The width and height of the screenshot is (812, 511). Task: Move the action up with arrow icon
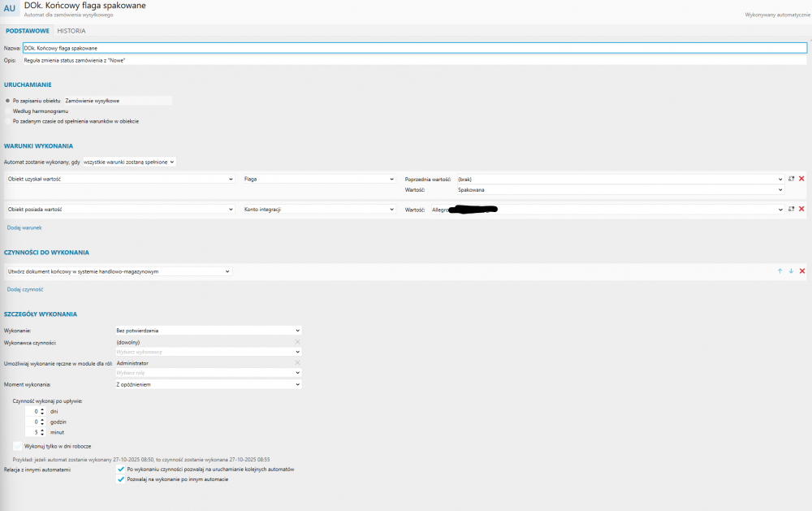[780, 271]
